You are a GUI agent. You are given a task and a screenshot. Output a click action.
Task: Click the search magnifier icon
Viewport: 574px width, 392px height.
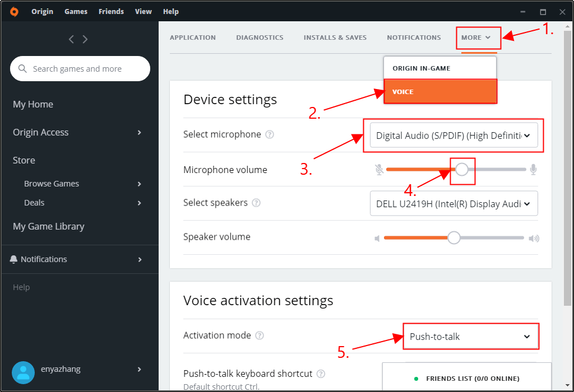coord(22,68)
